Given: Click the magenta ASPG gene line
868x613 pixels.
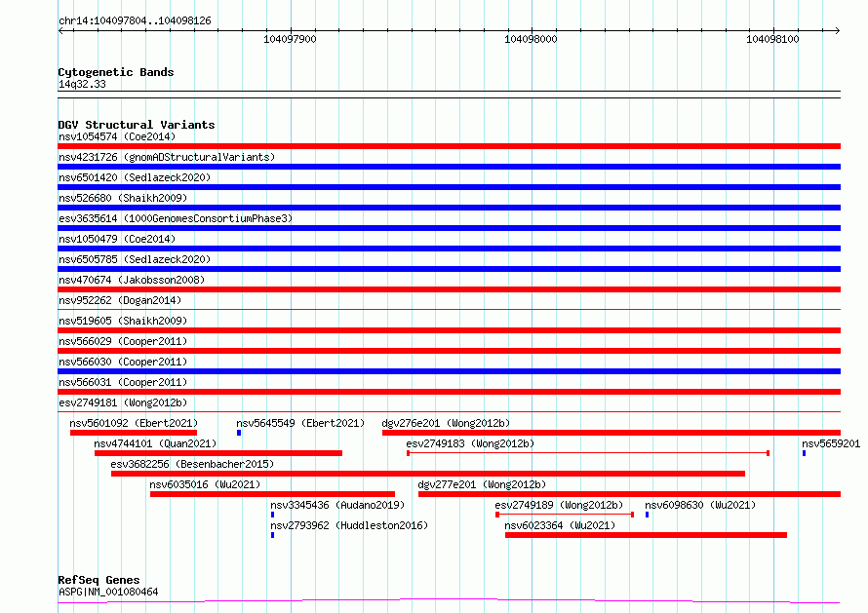Looking at the screenshot, I should pyautogui.click(x=449, y=601).
